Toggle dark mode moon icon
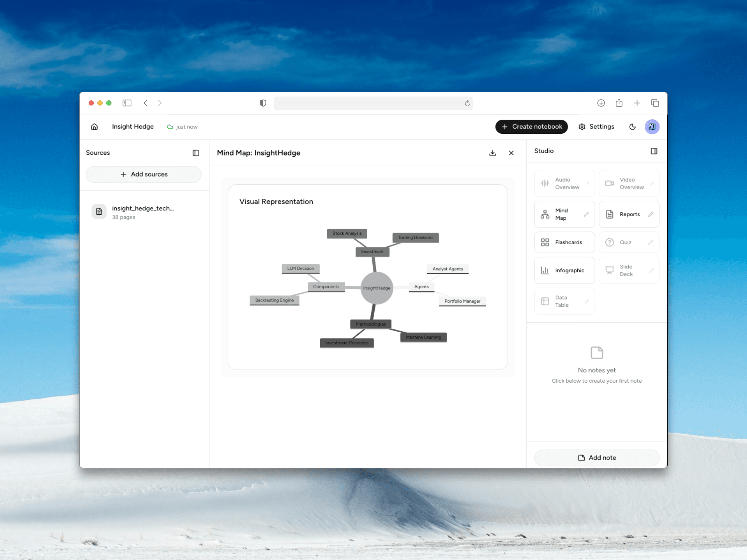The width and height of the screenshot is (747, 560). click(x=633, y=127)
